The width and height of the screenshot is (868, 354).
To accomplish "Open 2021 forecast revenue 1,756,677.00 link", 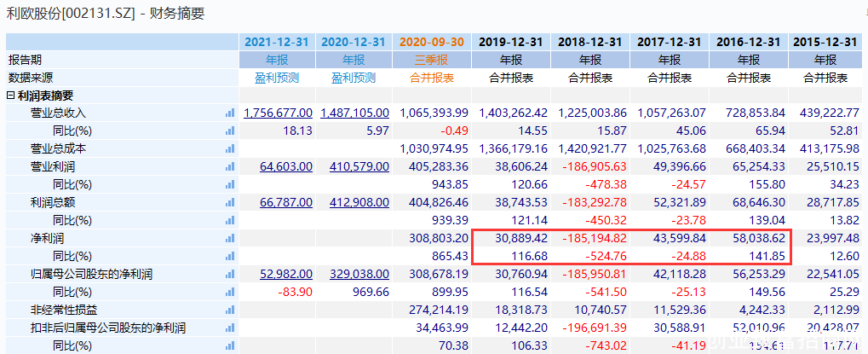I will (278, 113).
